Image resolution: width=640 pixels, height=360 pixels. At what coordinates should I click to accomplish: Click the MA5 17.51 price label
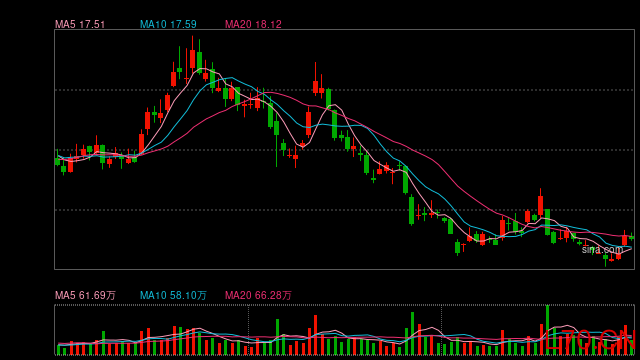coord(80,24)
